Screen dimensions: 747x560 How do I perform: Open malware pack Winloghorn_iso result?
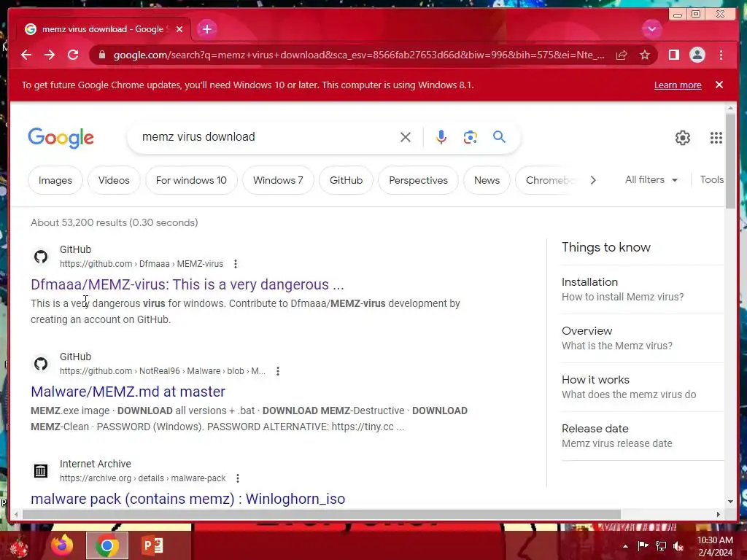click(x=187, y=499)
